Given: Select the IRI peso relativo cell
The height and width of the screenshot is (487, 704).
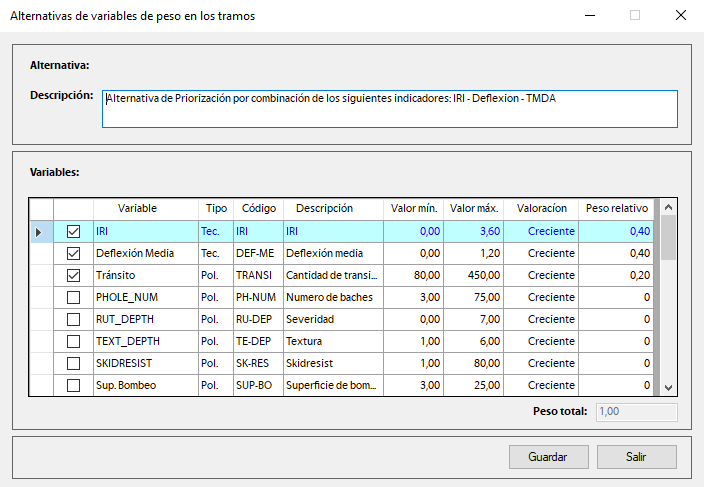Looking at the screenshot, I should click(616, 231).
